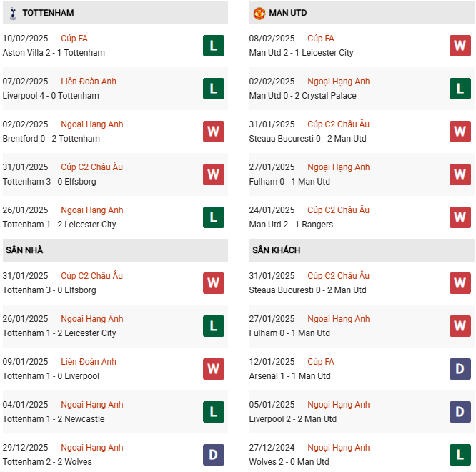This screenshot has height=472, width=476.
Task: Click the W badge for Tottenham 1-0 Liverpool
Action: 213,369
